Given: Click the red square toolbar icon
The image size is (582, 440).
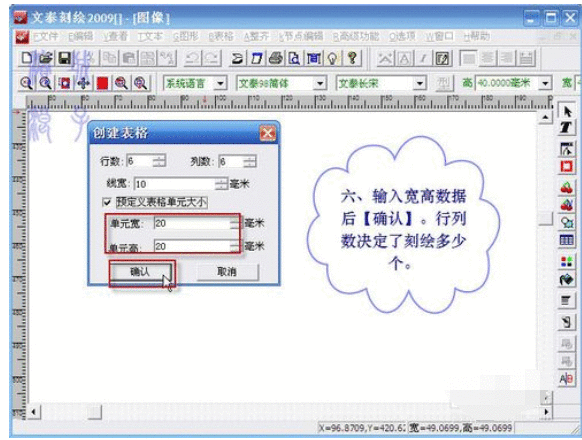Looking at the screenshot, I should coord(102,83).
